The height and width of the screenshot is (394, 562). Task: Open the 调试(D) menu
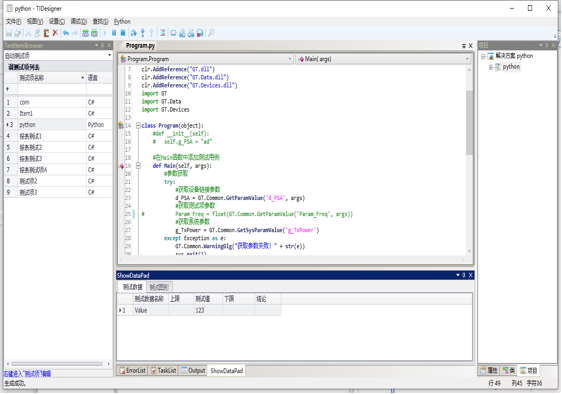click(x=78, y=22)
